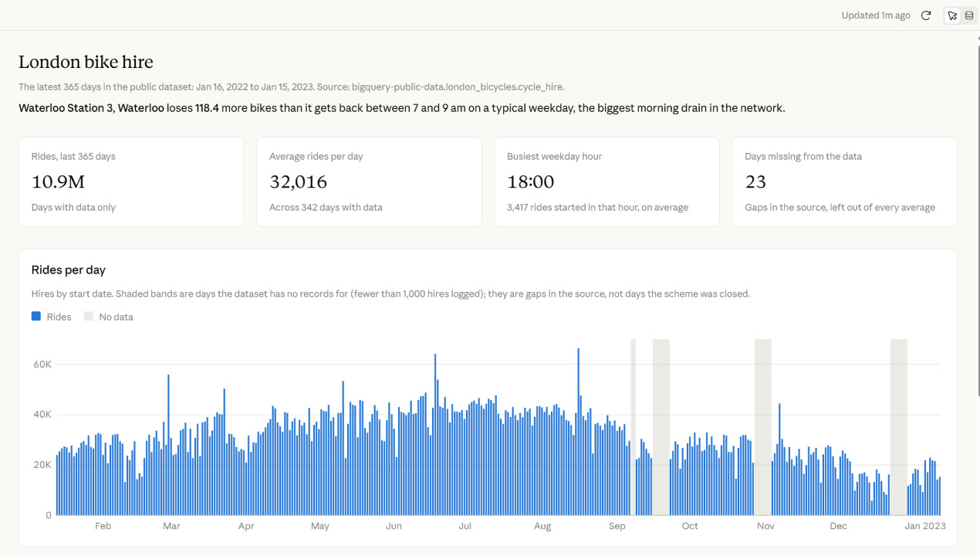Viewport: 980px width, 556px height.
Task: Click the Feb x-axis label
Action: click(103, 526)
